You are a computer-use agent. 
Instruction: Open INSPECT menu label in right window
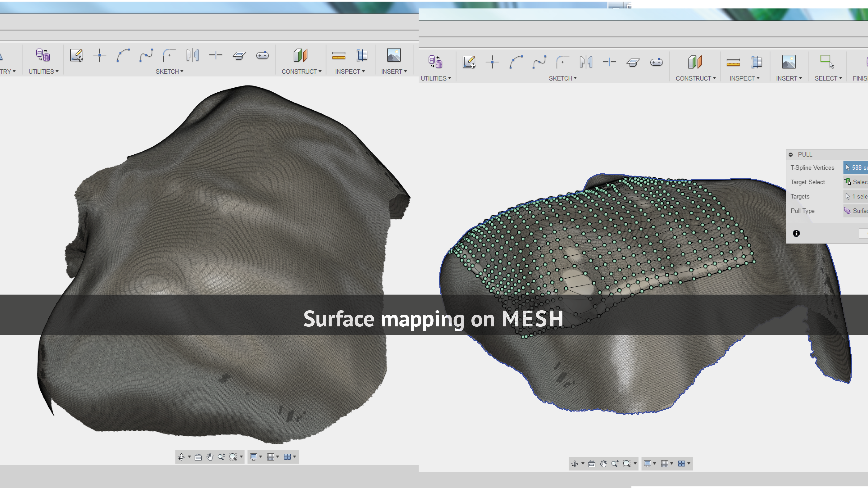point(745,78)
